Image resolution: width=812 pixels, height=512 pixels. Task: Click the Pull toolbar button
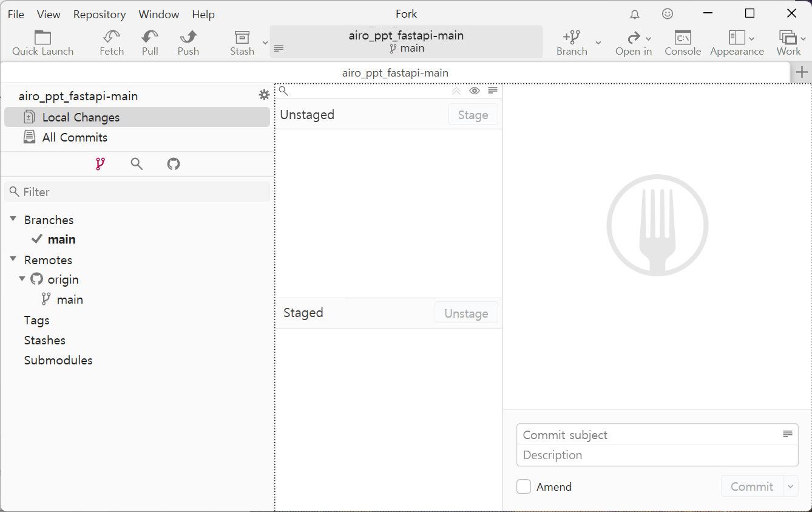[x=150, y=43]
